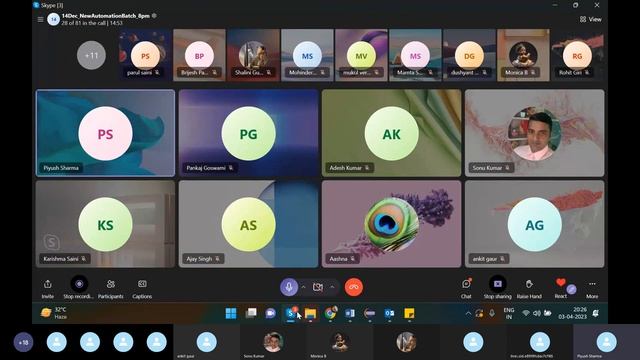Viewport: 640px width, 360px height.
Task: Mute the microphone
Action: pos(289,287)
